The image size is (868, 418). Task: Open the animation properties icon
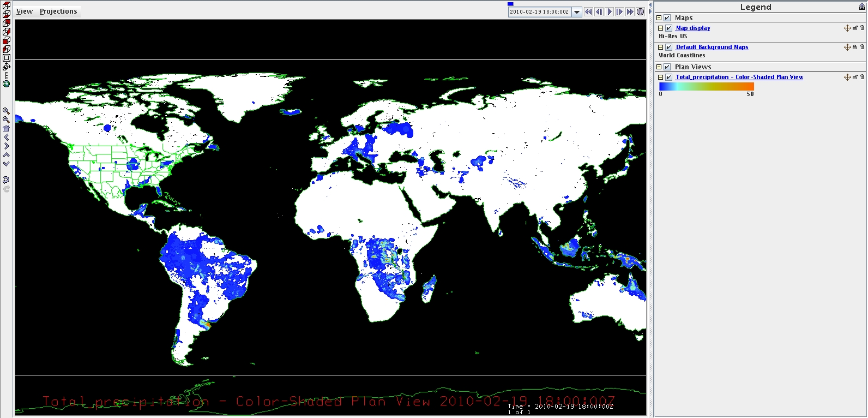(641, 11)
